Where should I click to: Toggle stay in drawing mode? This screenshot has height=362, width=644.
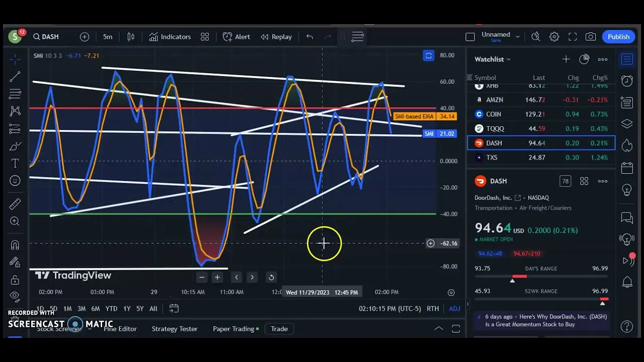coord(15,262)
